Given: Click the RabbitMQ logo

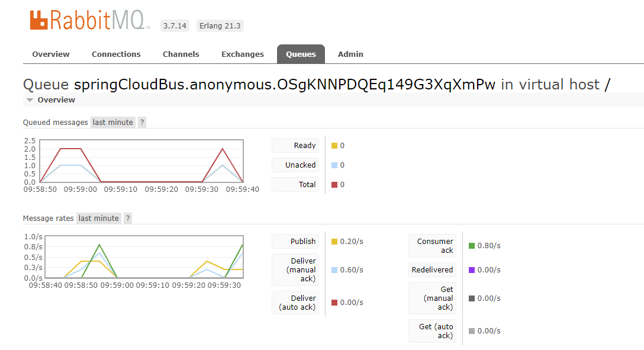Looking at the screenshot, I should 89,20.
